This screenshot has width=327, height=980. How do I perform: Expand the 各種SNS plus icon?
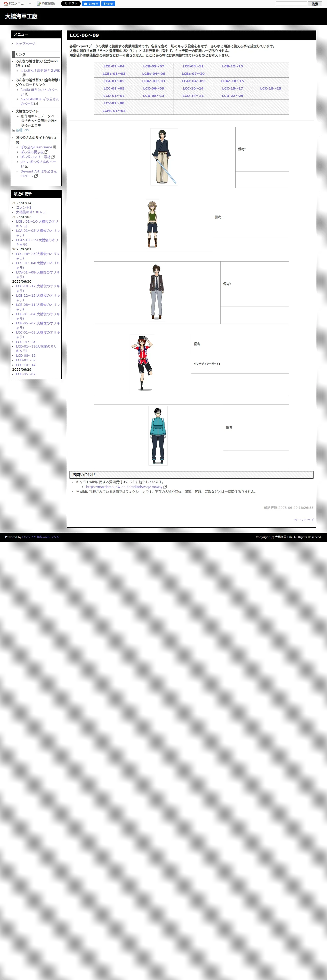tap(14, 131)
